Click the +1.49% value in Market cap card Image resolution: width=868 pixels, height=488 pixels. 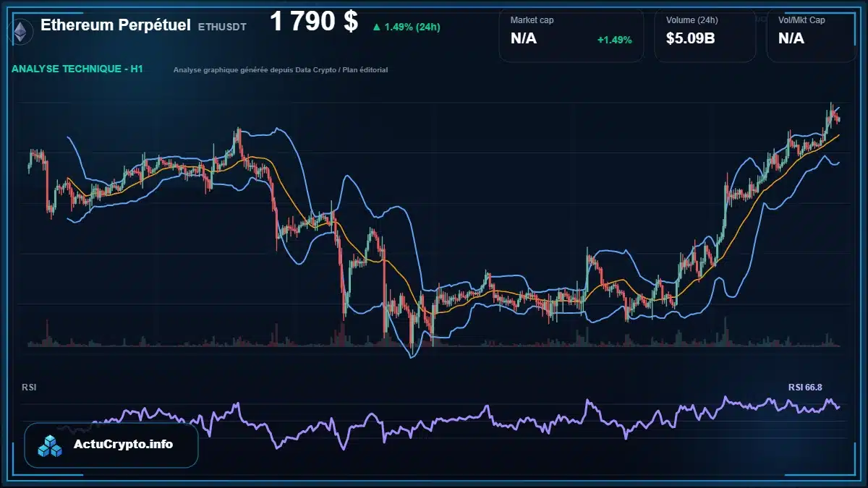(x=614, y=40)
